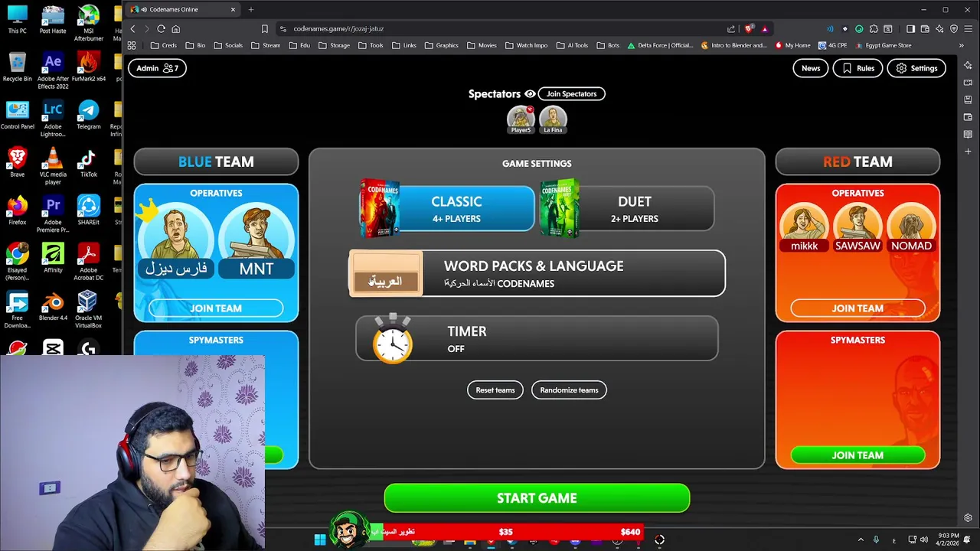
Task: Switch to Codenames Online browser tab
Action: pyautogui.click(x=183, y=9)
